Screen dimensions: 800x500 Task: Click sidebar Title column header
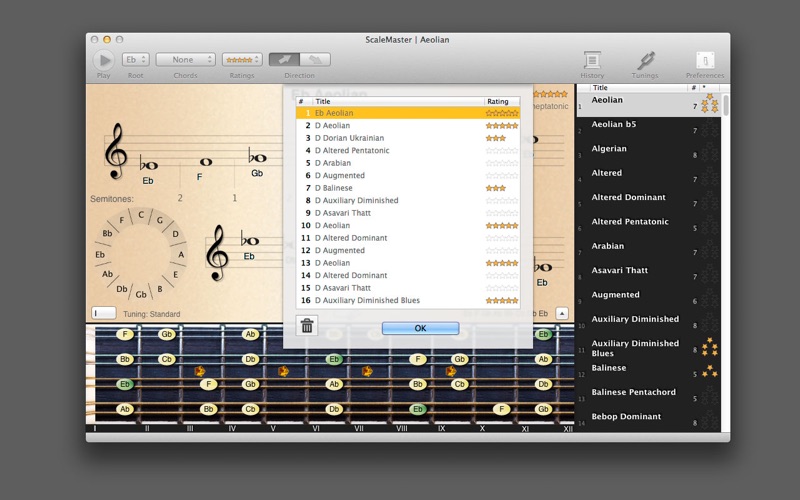[x=638, y=88]
